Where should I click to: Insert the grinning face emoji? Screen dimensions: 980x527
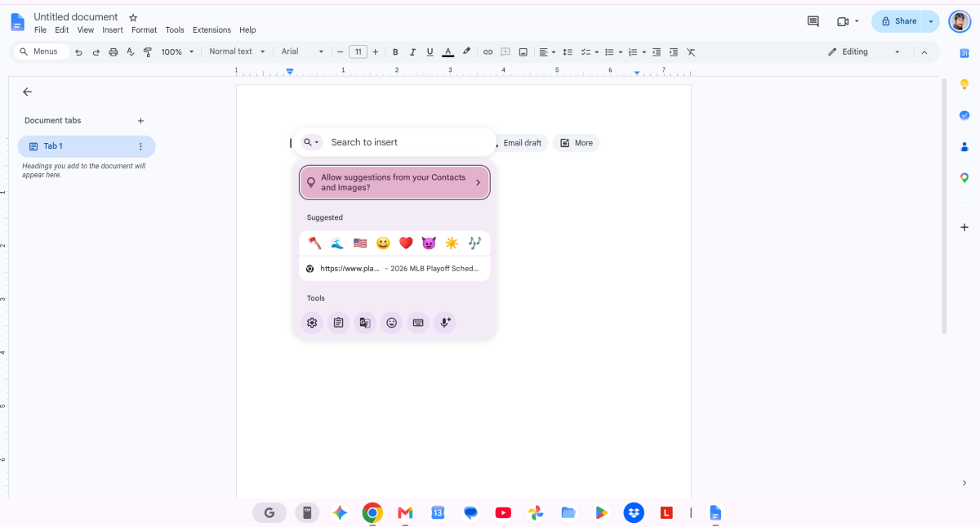click(x=383, y=243)
